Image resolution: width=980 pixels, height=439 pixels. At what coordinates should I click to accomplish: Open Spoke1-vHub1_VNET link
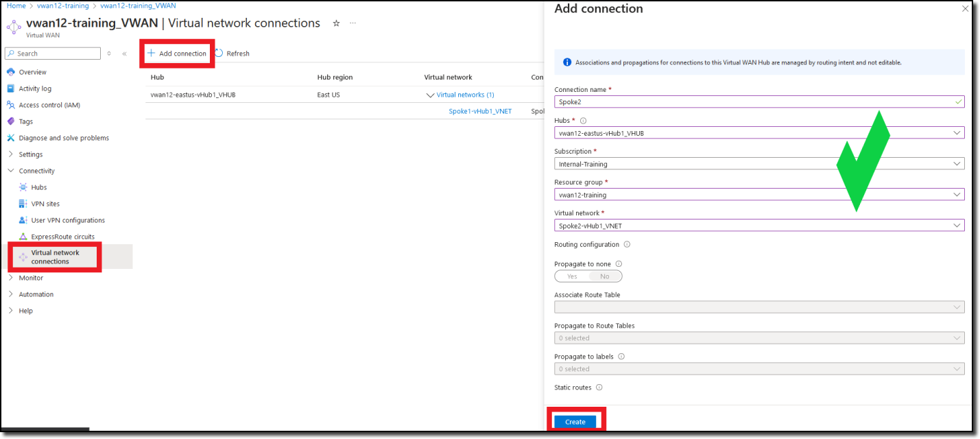coord(480,111)
